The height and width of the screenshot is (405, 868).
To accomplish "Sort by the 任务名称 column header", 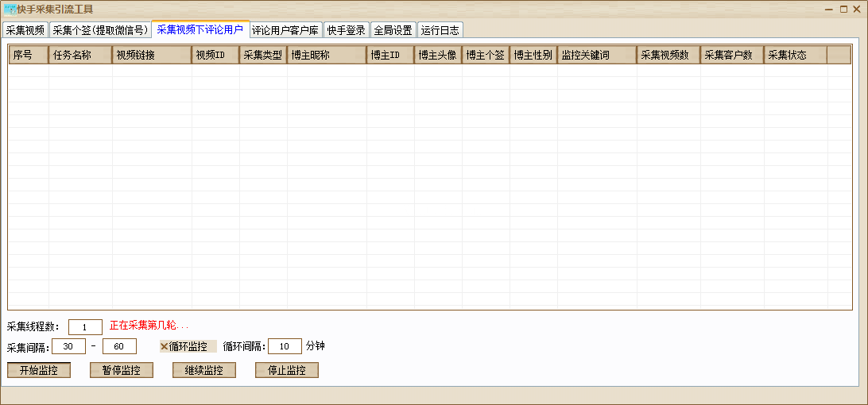I will click(x=80, y=55).
